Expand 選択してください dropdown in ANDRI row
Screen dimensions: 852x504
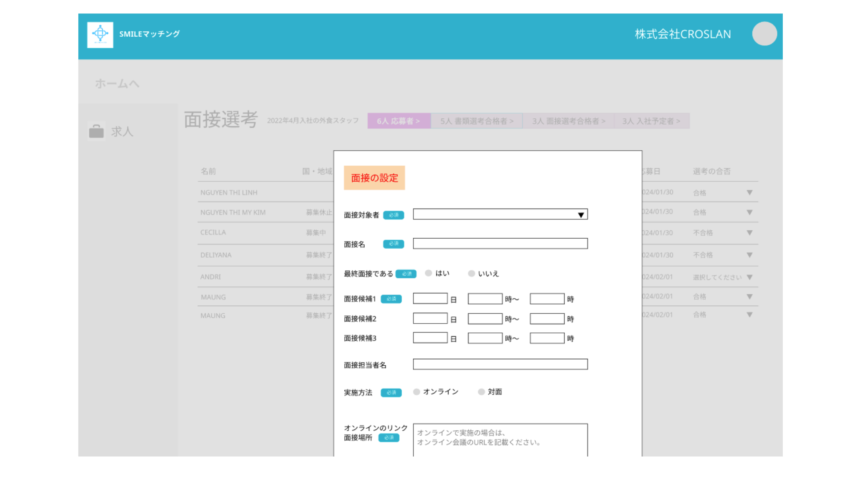(x=749, y=277)
